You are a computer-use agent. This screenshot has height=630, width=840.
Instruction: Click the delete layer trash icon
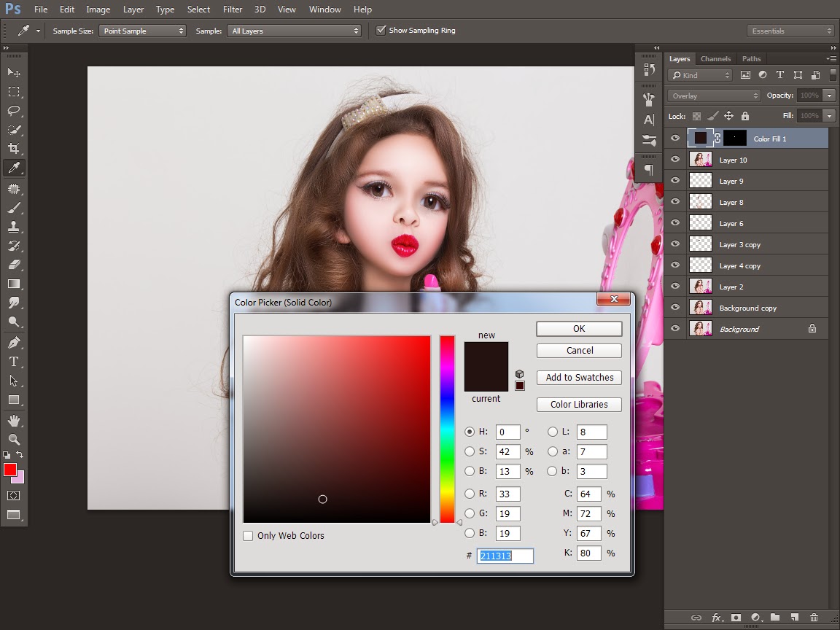click(814, 618)
